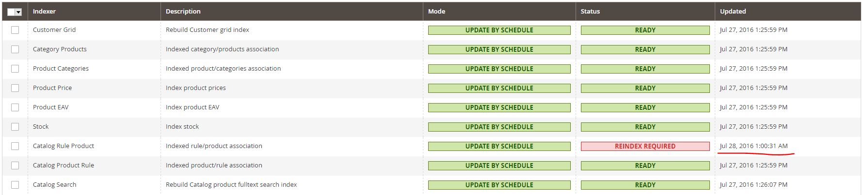Click the Catalog Rule Product indexer name
Image resolution: width=868 pixels, height=195 pixels.
click(64, 146)
